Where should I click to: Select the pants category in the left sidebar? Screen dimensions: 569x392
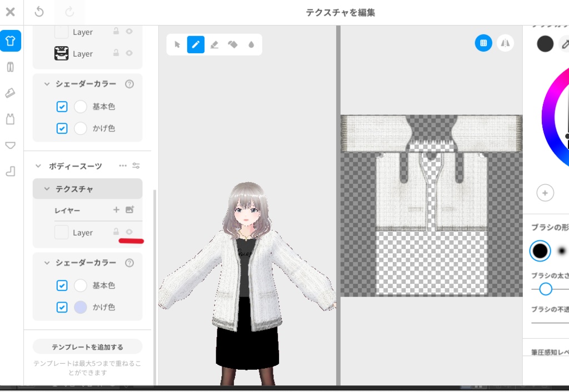(11, 67)
